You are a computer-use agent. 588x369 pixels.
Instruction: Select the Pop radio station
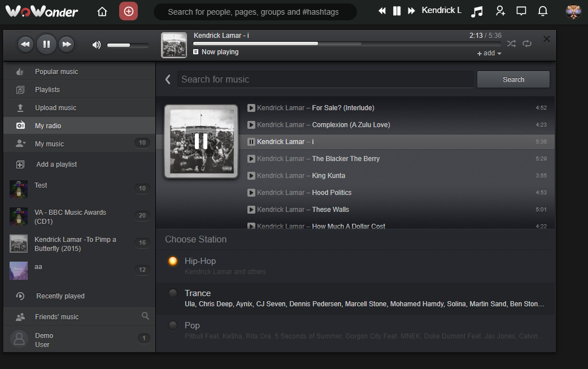click(173, 325)
